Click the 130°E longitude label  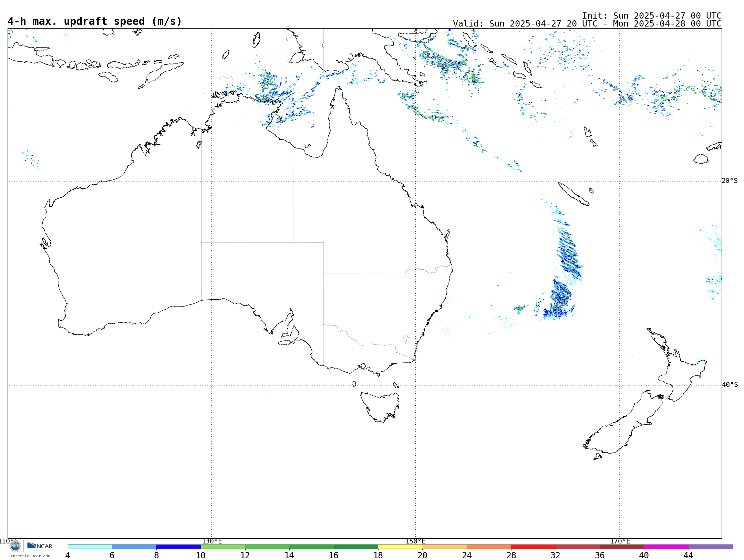coord(212,541)
